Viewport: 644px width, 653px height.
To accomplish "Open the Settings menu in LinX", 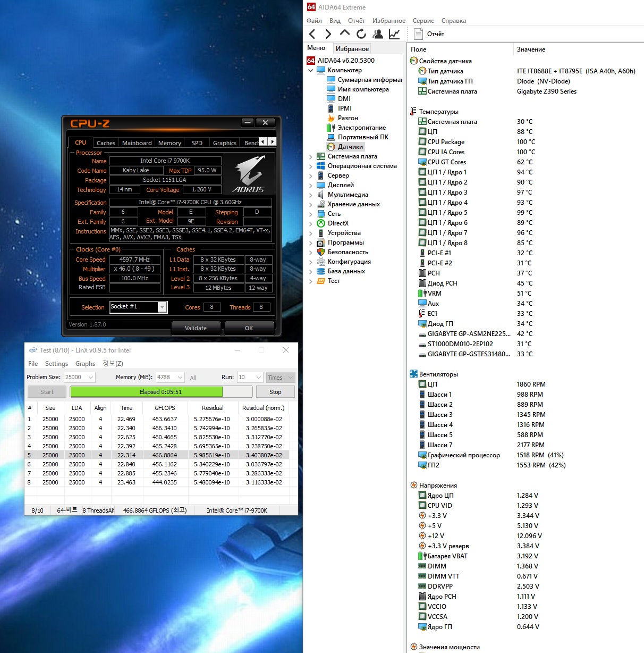I will pos(56,364).
